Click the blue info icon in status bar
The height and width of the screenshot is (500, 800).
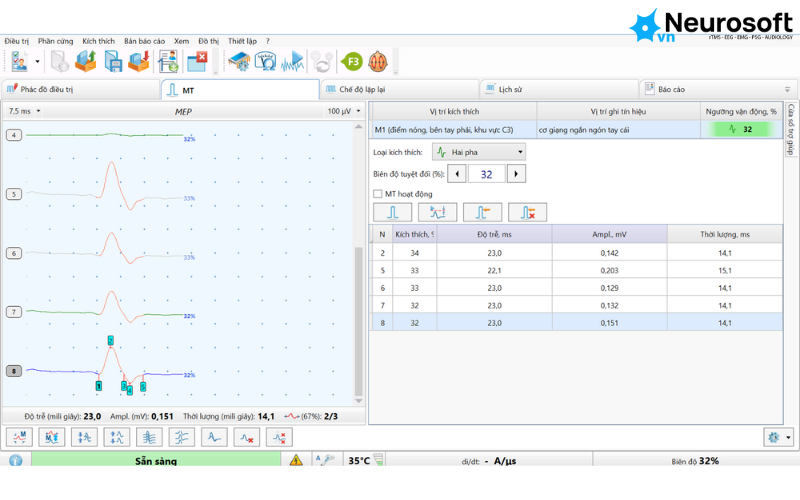click(x=16, y=460)
